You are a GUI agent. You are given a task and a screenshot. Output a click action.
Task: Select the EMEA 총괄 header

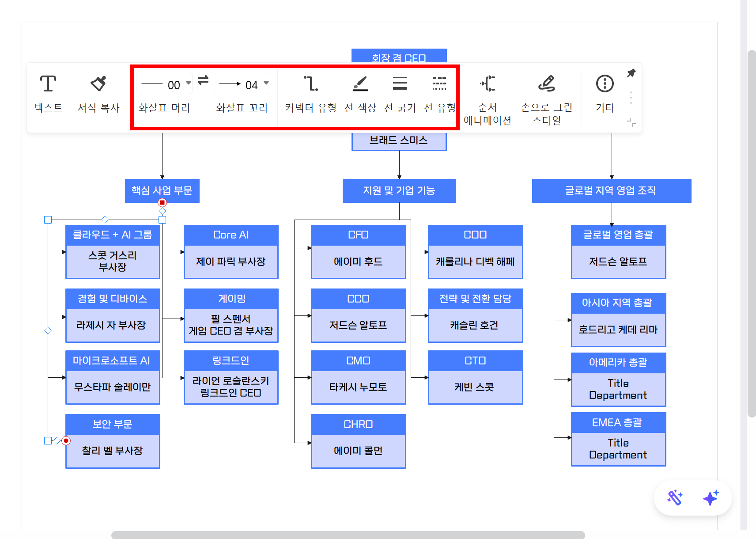click(x=618, y=422)
